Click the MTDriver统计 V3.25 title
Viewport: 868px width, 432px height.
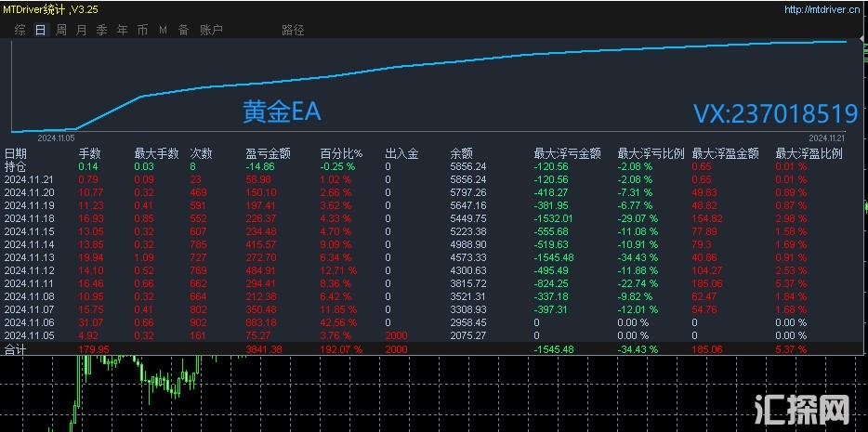point(51,9)
